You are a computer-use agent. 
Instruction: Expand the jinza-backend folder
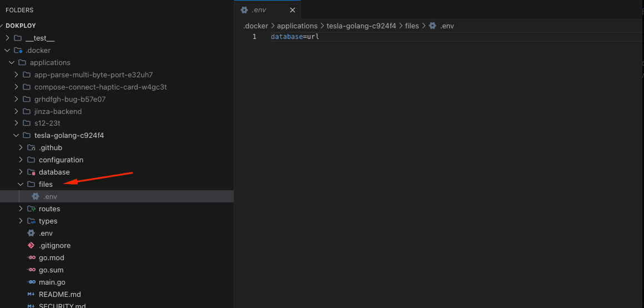pos(17,112)
